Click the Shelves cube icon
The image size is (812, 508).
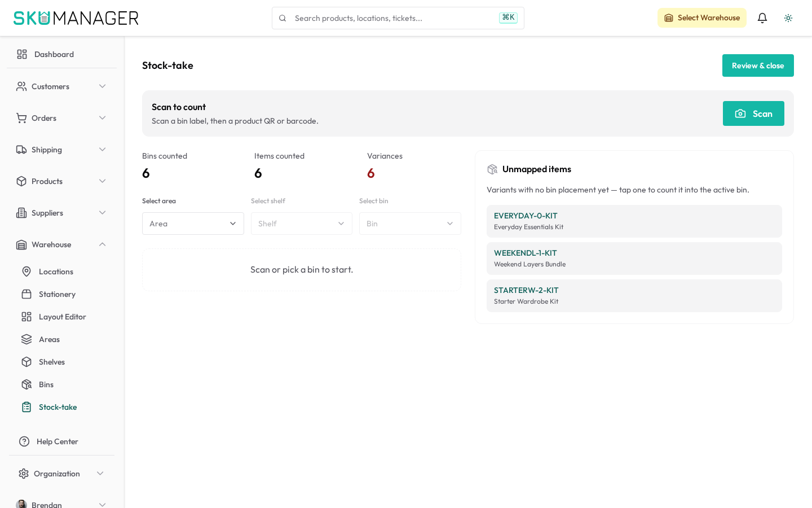(x=27, y=362)
